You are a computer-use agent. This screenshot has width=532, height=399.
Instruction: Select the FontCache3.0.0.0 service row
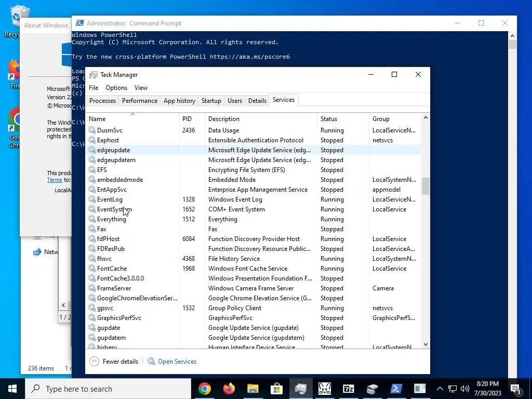254,278
